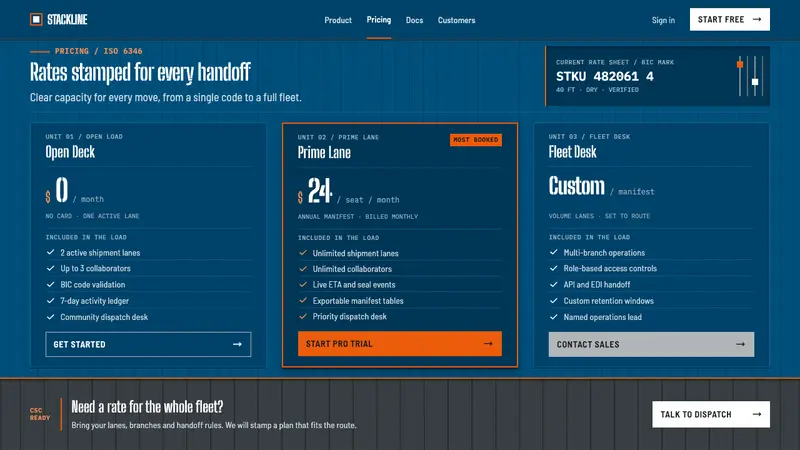The image size is (800, 450).
Task: Click the CSC READY label
Action: click(40, 414)
